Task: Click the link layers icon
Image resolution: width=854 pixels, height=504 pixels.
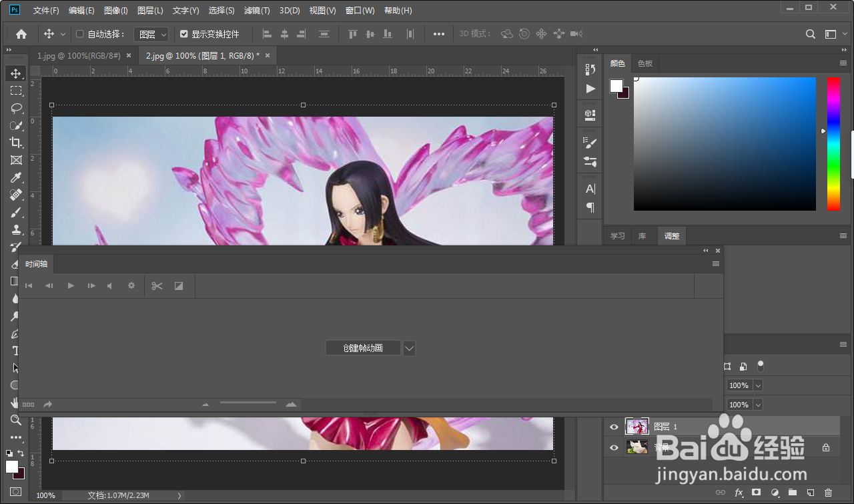Action: [721, 493]
